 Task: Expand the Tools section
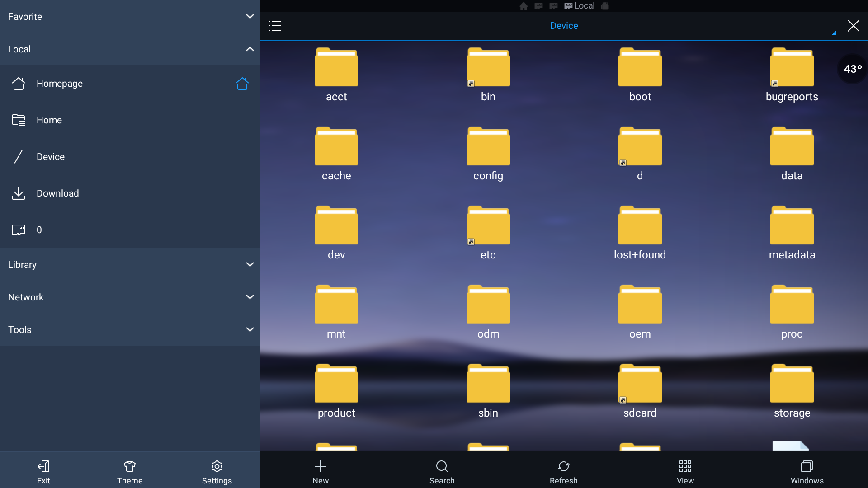click(130, 329)
